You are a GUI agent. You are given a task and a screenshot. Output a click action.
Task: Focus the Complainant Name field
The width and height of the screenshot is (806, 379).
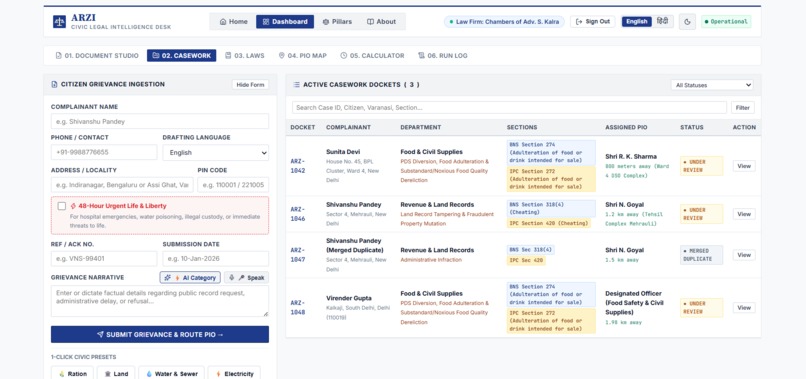point(160,121)
